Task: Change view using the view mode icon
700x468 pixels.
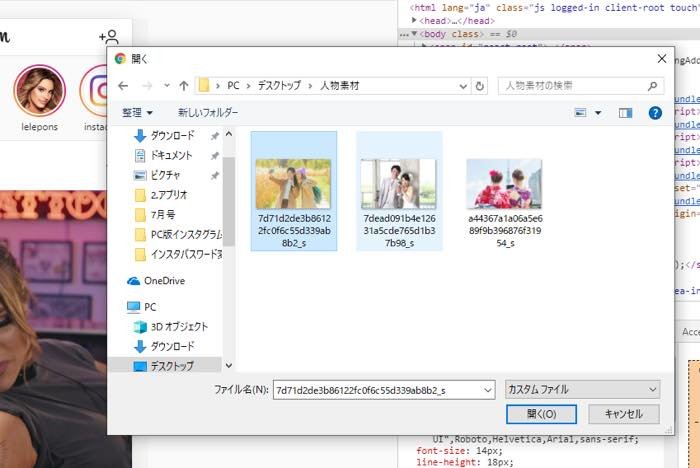Action: pos(580,113)
